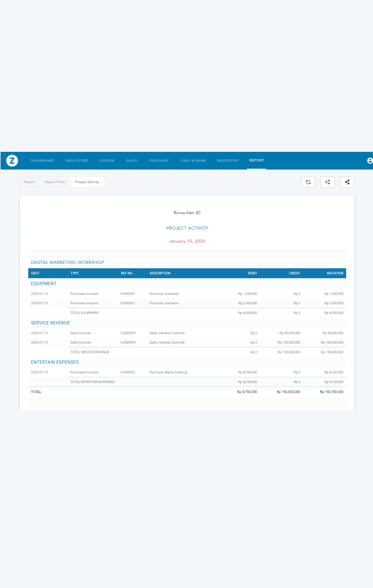Navigate to Cash & Bank

click(x=193, y=161)
